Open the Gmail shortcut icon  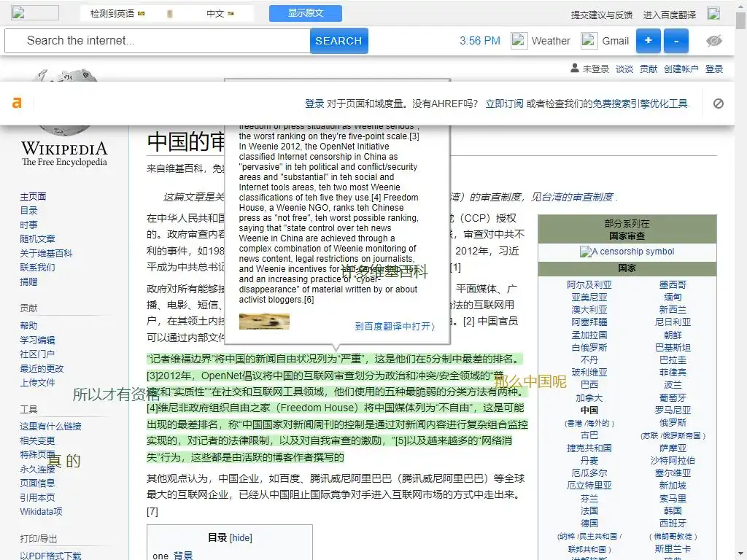point(589,41)
